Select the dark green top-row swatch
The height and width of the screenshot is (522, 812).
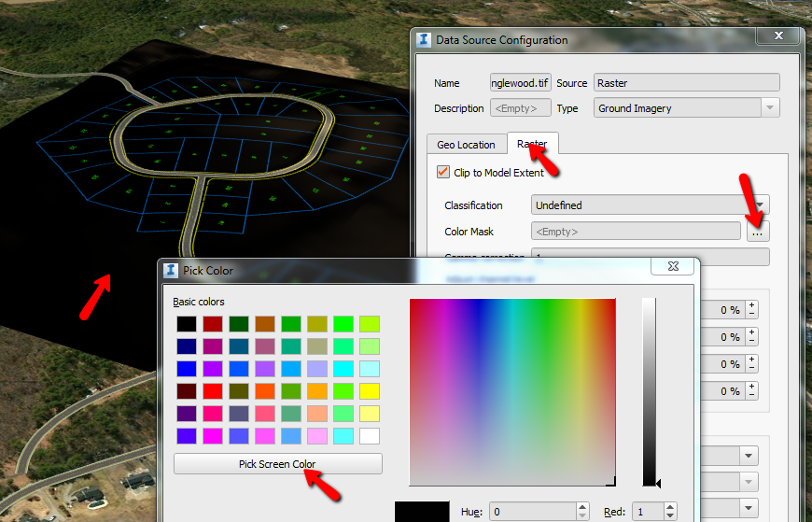[x=239, y=324]
